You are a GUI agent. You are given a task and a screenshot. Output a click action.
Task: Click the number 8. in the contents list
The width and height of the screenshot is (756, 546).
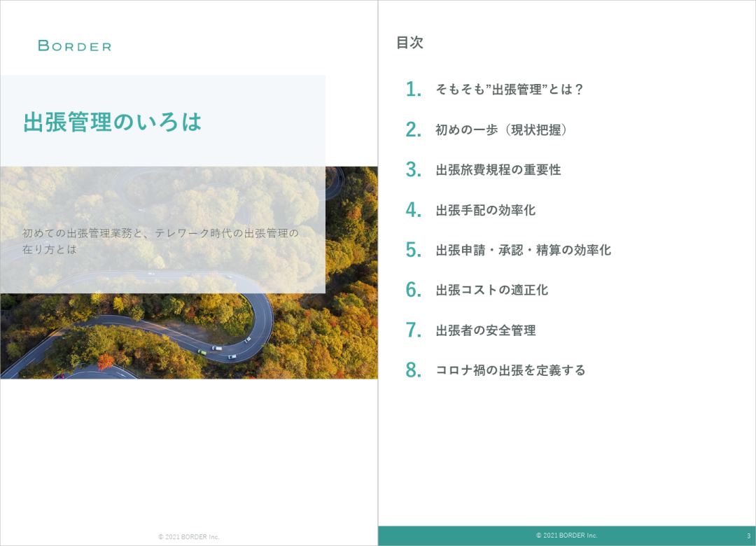[413, 370]
